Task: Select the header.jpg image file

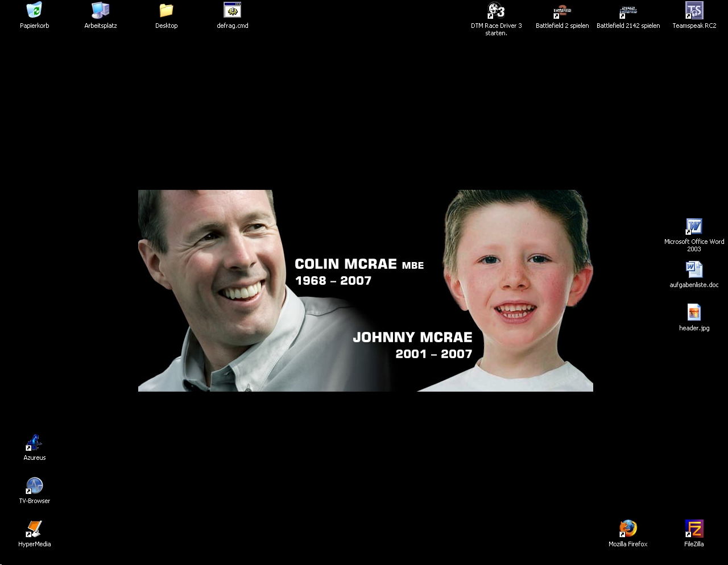Action: 694,313
